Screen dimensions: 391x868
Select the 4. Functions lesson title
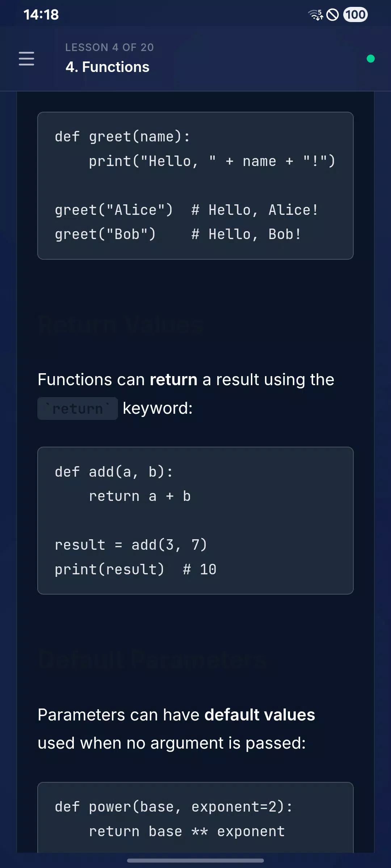coord(107,67)
